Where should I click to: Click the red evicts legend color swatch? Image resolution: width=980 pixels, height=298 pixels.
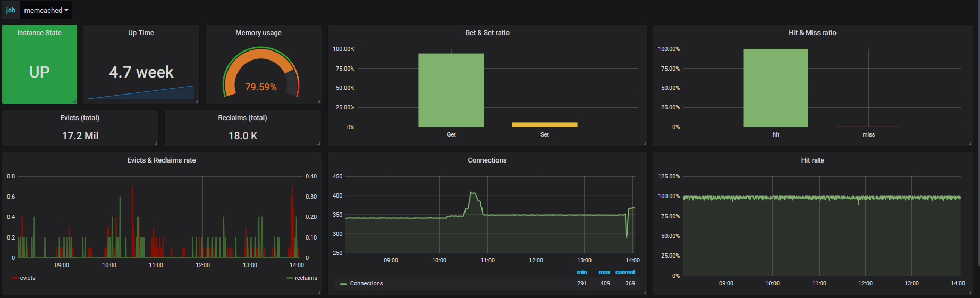[15, 278]
